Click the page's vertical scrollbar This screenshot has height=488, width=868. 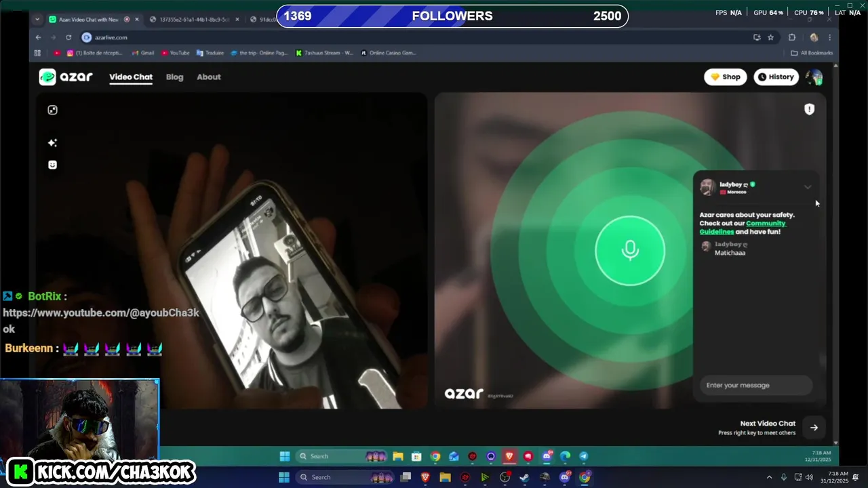(x=836, y=254)
